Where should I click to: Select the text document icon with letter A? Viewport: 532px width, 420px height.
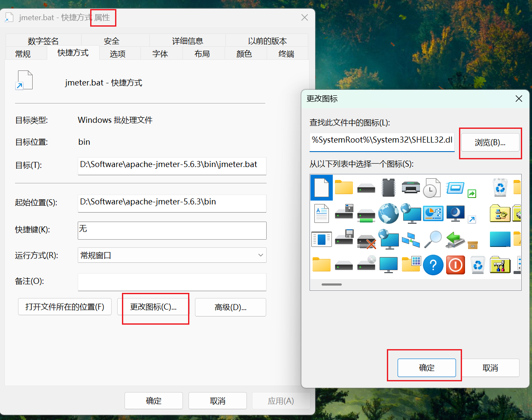(322, 213)
